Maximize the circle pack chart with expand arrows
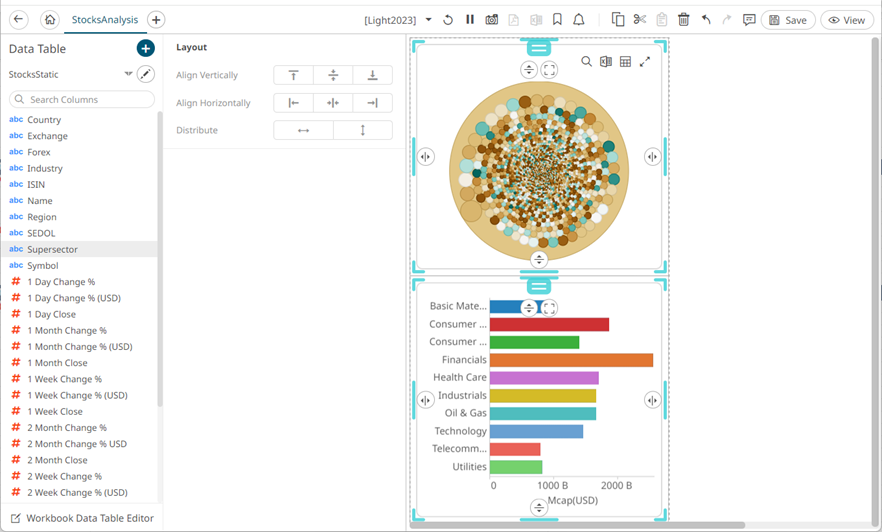The width and height of the screenshot is (882, 532). [x=645, y=62]
